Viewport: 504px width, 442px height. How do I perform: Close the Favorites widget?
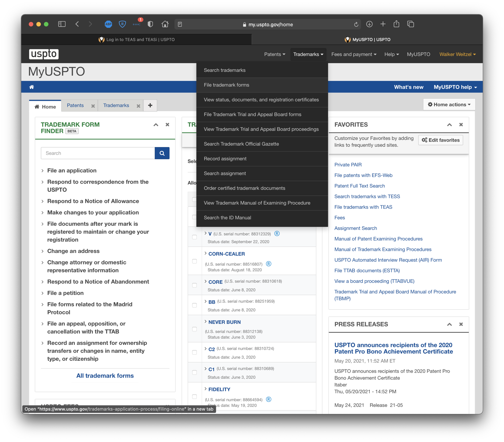(x=461, y=125)
